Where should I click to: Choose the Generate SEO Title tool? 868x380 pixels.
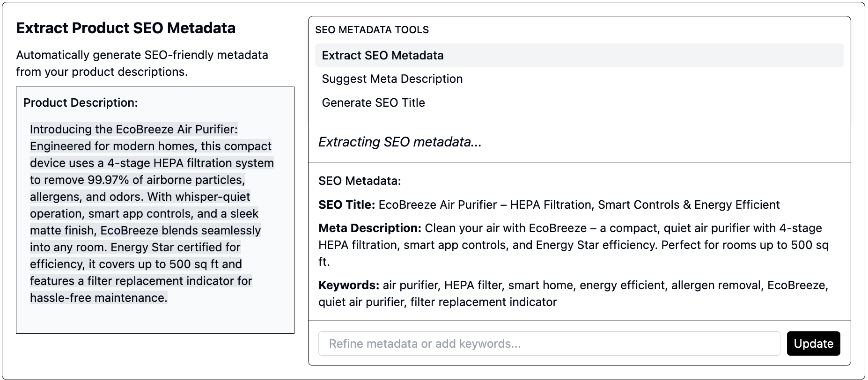point(373,102)
